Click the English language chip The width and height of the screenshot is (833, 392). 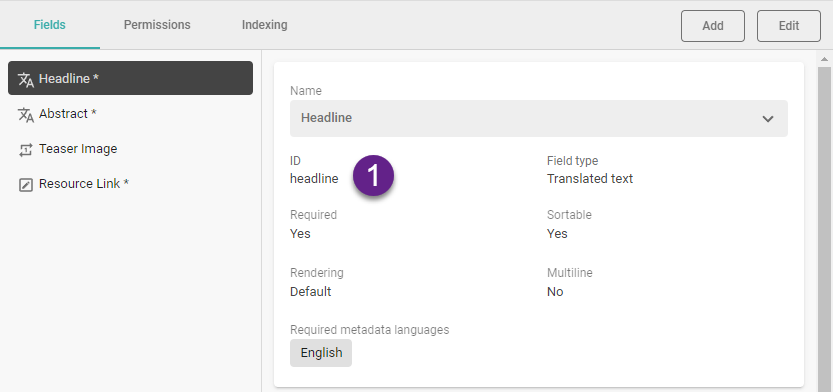pyautogui.click(x=321, y=353)
